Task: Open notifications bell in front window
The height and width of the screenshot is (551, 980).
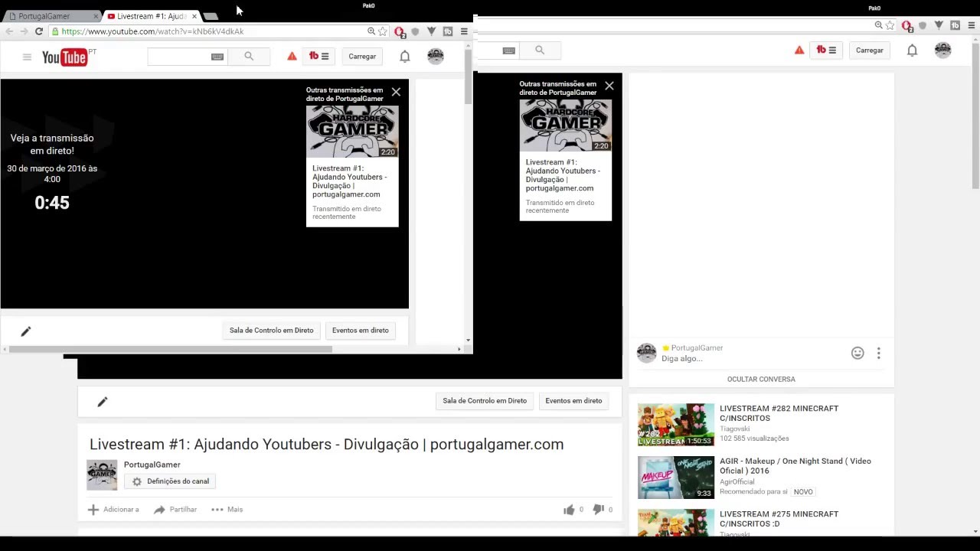Action: 405,56
